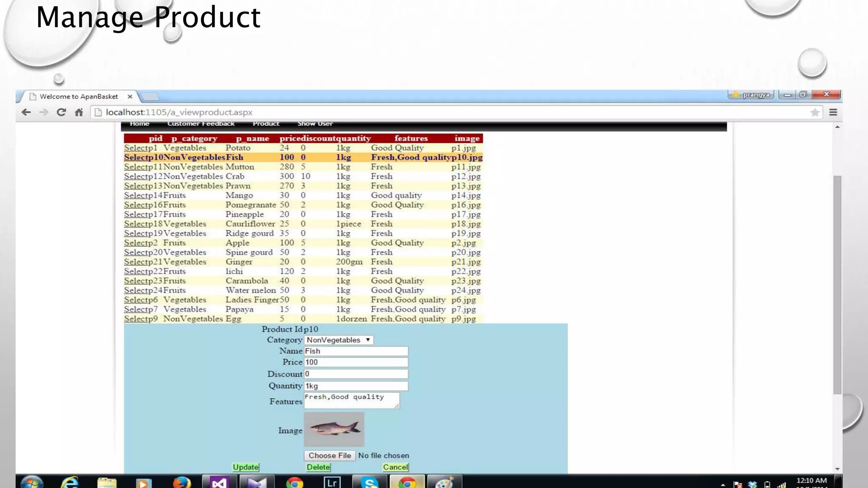Launch Firefox from taskbar
The width and height of the screenshot is (868, 488).
182,482
